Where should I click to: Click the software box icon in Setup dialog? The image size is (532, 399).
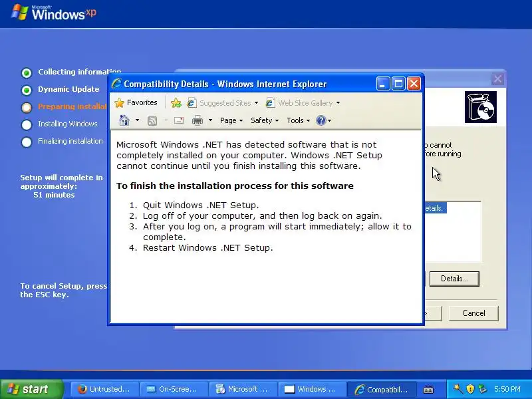[480, 107]
